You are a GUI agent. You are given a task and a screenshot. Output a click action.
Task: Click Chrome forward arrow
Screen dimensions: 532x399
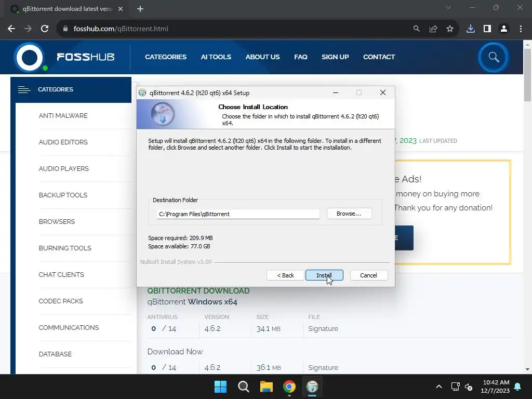pyautogui.click(x=28, y=29)
